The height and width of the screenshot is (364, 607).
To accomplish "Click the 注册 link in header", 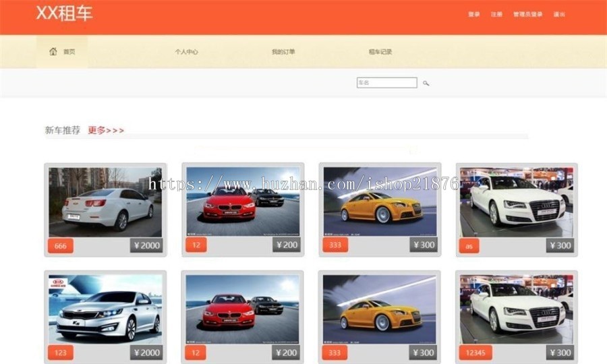I will [496, 14].
